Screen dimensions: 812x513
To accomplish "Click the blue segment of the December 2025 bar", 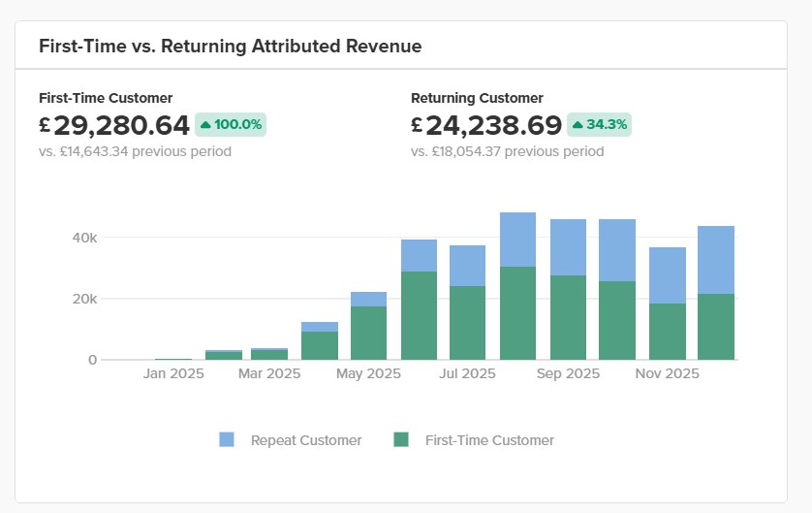I will (x=716, y=260).
